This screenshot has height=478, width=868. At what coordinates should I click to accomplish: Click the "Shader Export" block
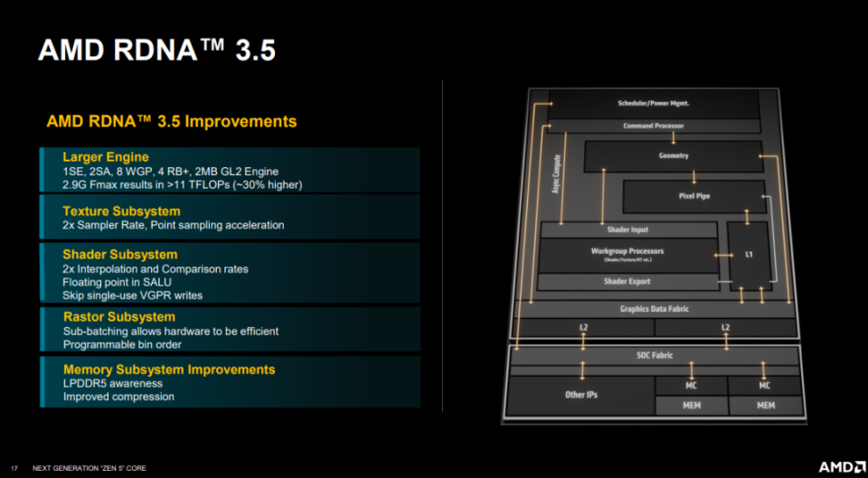click(x=627, y=282)
